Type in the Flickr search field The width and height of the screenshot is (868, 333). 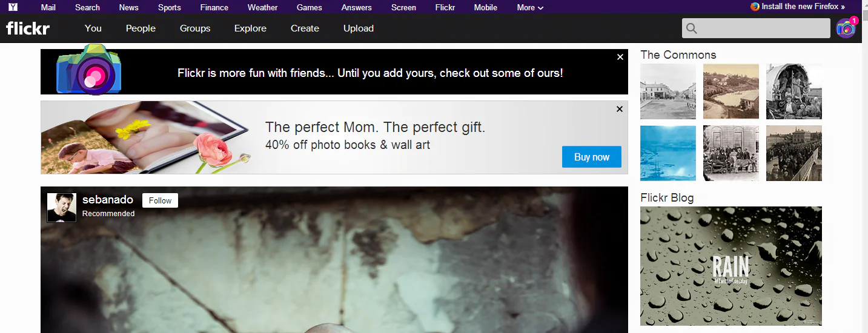764,28
